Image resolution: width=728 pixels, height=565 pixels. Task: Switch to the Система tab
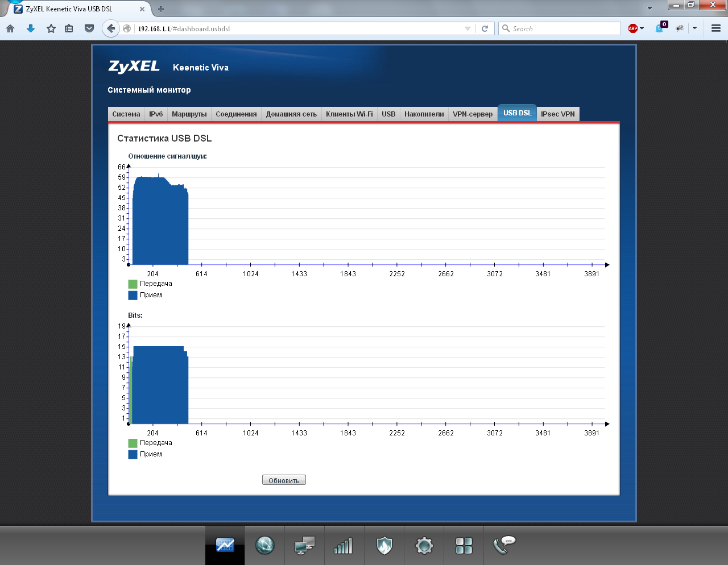click(x=126, y=114)
